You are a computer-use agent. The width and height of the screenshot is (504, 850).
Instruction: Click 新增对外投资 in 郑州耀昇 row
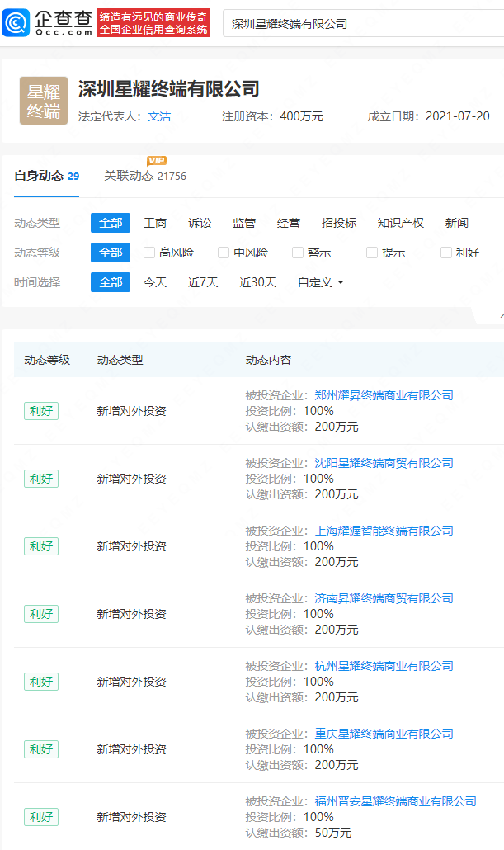click(x=131, y=411)
